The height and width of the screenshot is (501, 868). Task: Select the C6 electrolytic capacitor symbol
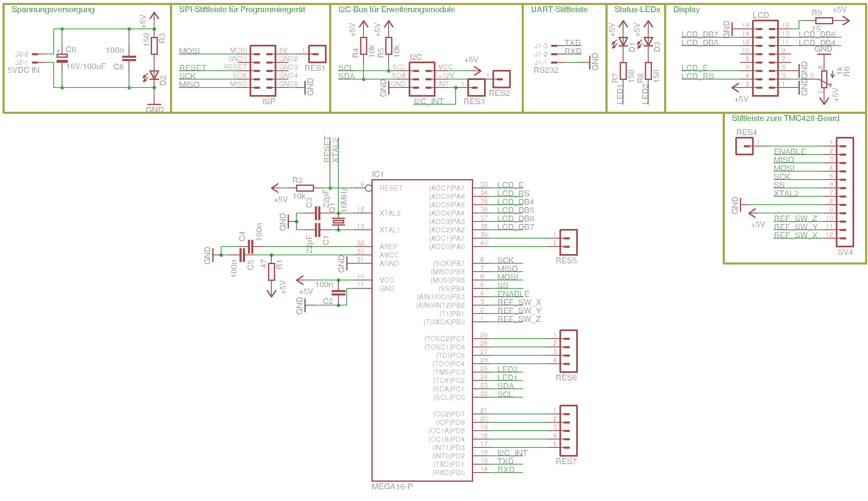(62, 58)
